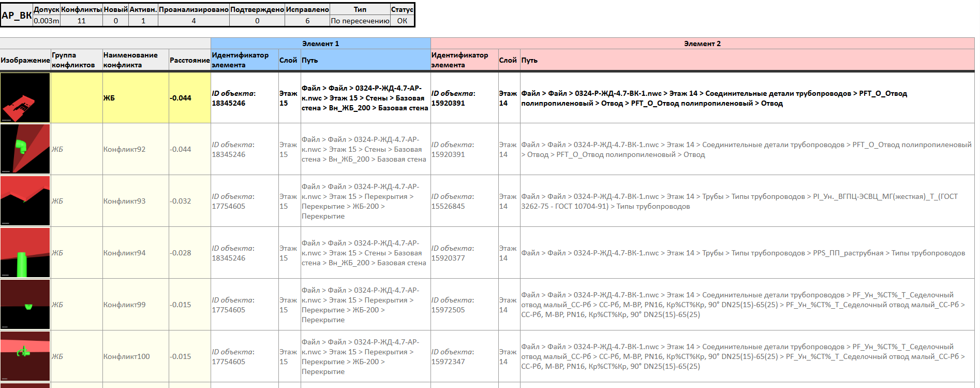Open the ЖБ group clash thumbnail

(25, 97)
